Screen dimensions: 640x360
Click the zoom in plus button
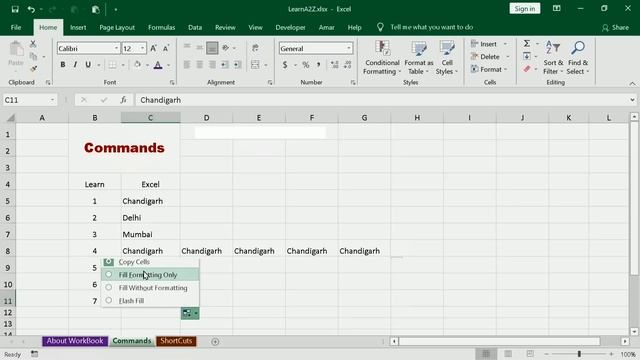point(611,354)
